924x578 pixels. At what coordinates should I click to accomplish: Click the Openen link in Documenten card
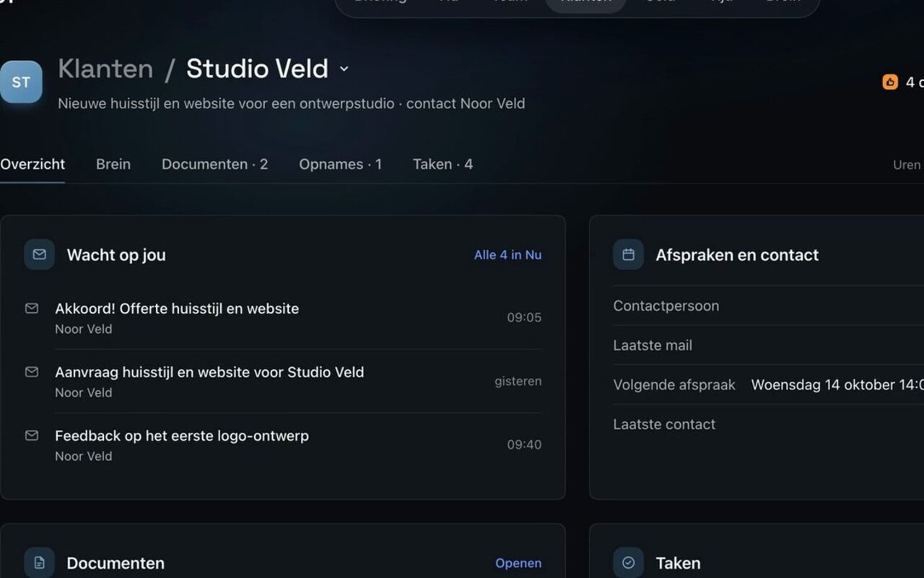point(518,563)
